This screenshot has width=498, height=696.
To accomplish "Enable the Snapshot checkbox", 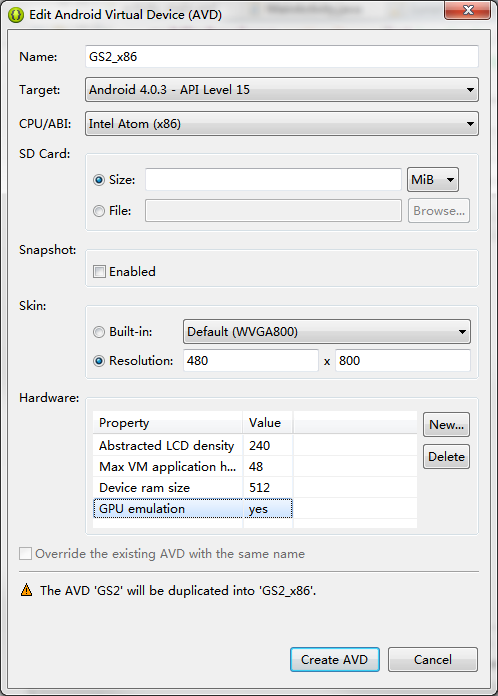I will pos(99,271).
